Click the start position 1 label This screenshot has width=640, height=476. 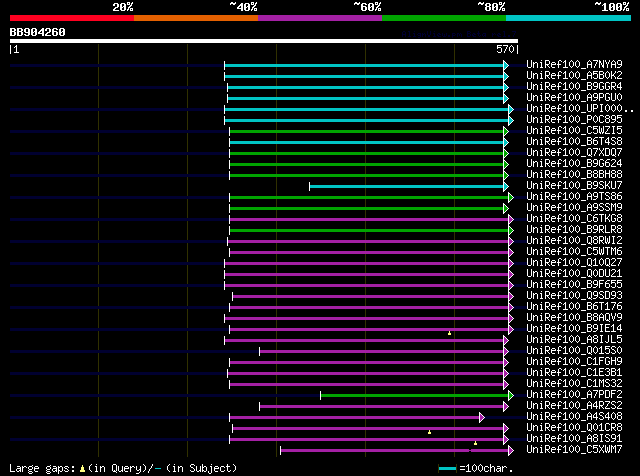pyautogui.click(x=16, y=49)
